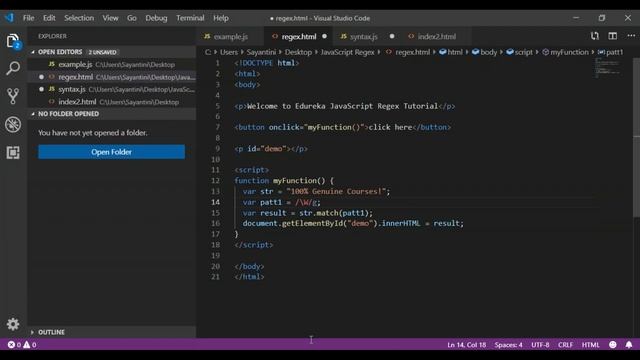Open the Search view icon
This screenshot has height=360, width=640.
[x=13, y=68]
